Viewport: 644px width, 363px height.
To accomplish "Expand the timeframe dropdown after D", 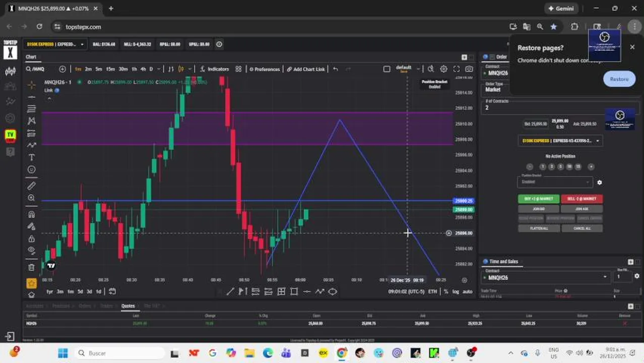I will 159,69.
